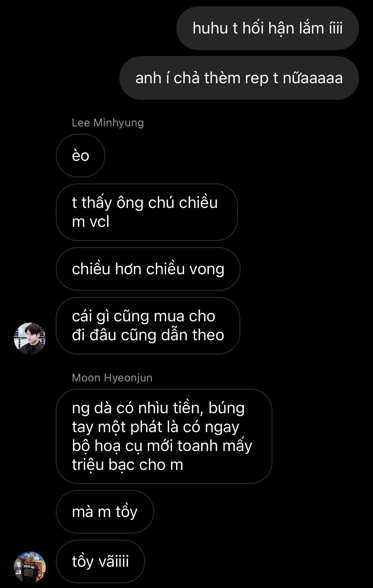Select the message 'huhu t hối hận lắm íiii'
Screen dimensions: 373x588
268,28
